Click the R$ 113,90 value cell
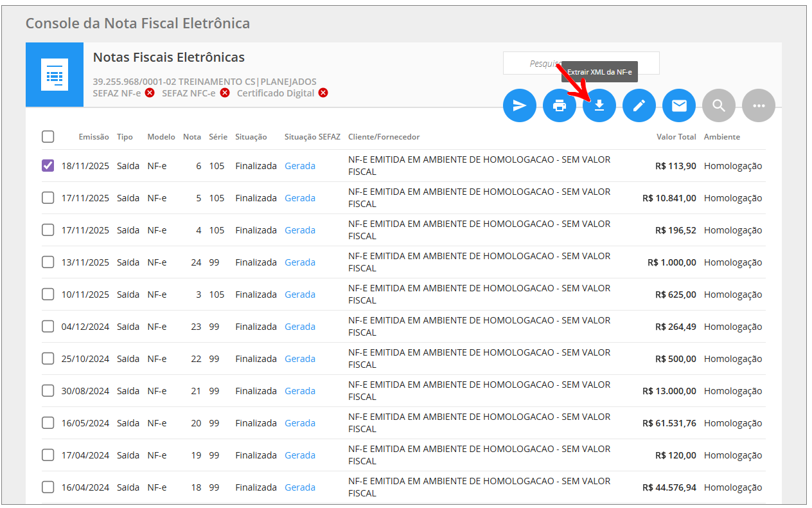This screenshot has height=508, width=812. (676, 166)
